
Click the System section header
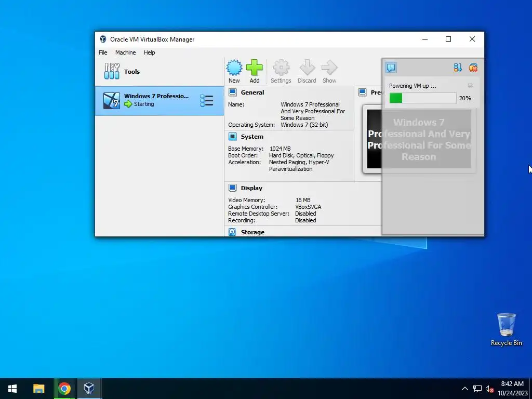click(x=252, y=137)
